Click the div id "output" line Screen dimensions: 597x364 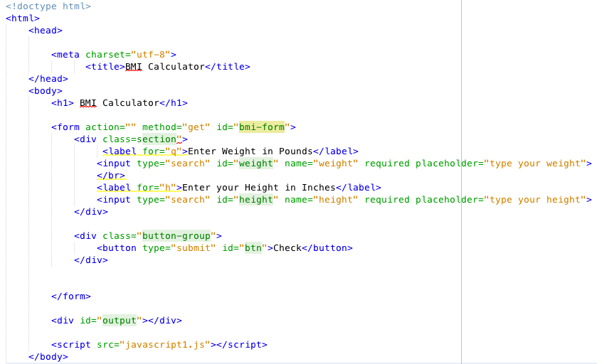coord(117,321)
